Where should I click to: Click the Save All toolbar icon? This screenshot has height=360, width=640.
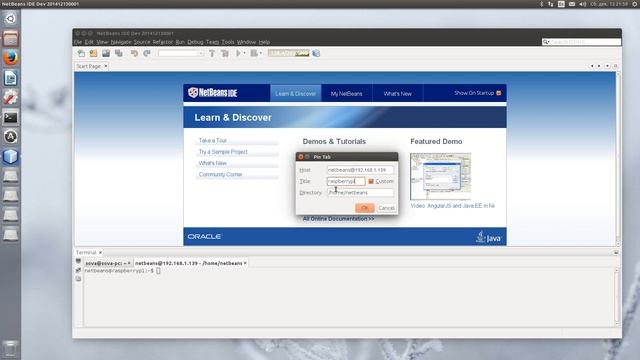119,53
